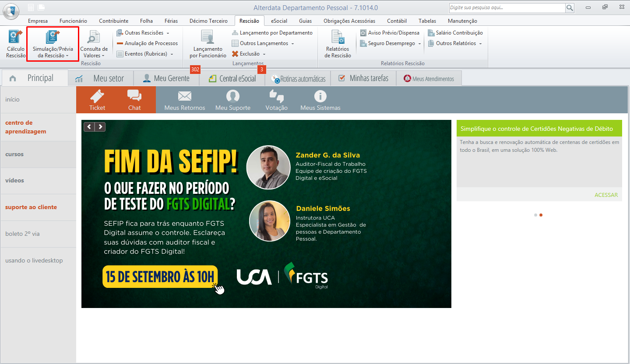Open the Cálculo Rescisão tool

click(x=16, y=44)
